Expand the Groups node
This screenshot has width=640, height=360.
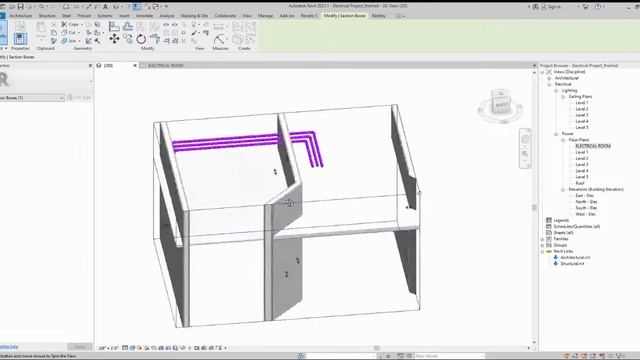(x=542, y=245)
